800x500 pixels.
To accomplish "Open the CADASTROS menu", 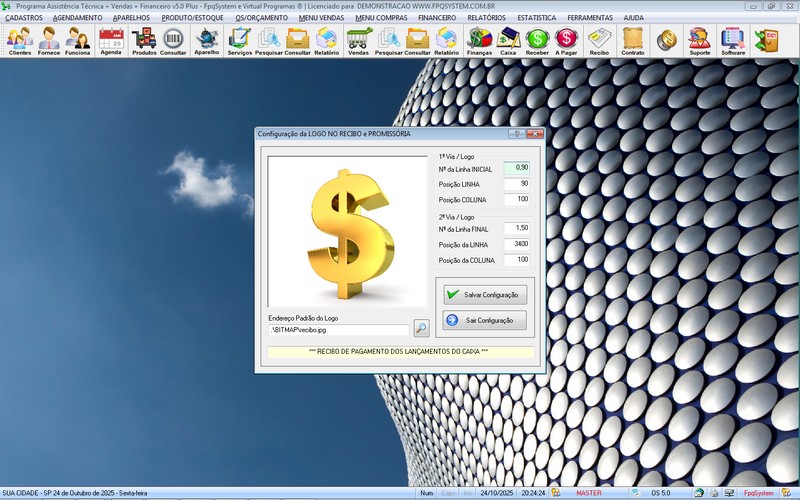I will pos(24,17).
